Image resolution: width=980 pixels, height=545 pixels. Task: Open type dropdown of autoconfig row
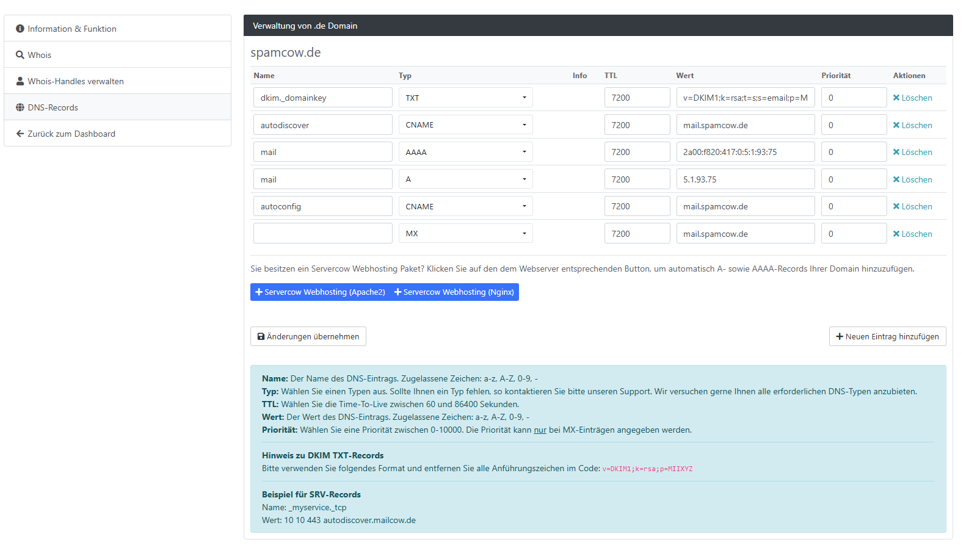[x=466, y=206]
